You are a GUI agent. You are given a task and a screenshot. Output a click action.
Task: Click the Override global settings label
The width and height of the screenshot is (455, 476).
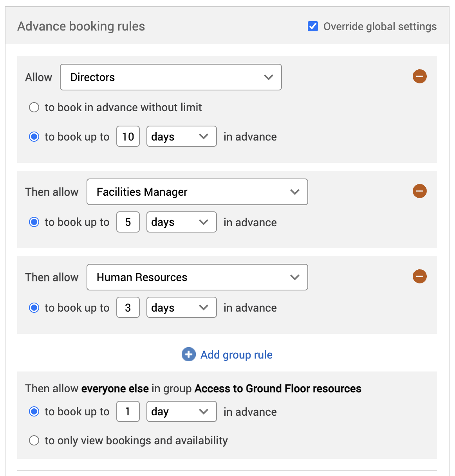click(x=380, y=27)
